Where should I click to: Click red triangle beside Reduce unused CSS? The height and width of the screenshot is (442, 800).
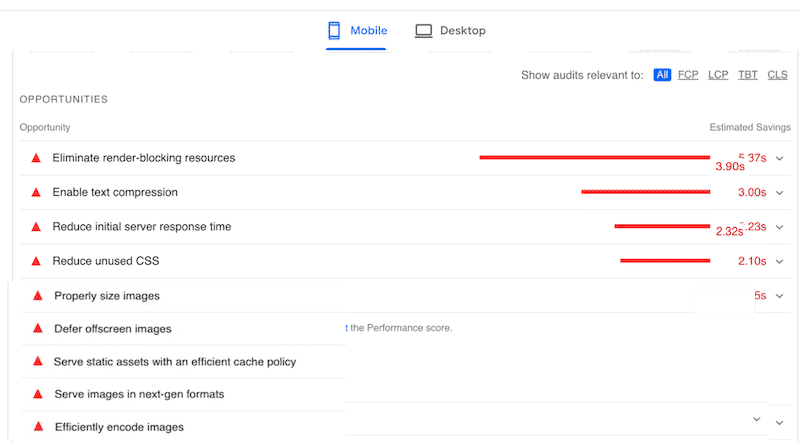[36, 261]
